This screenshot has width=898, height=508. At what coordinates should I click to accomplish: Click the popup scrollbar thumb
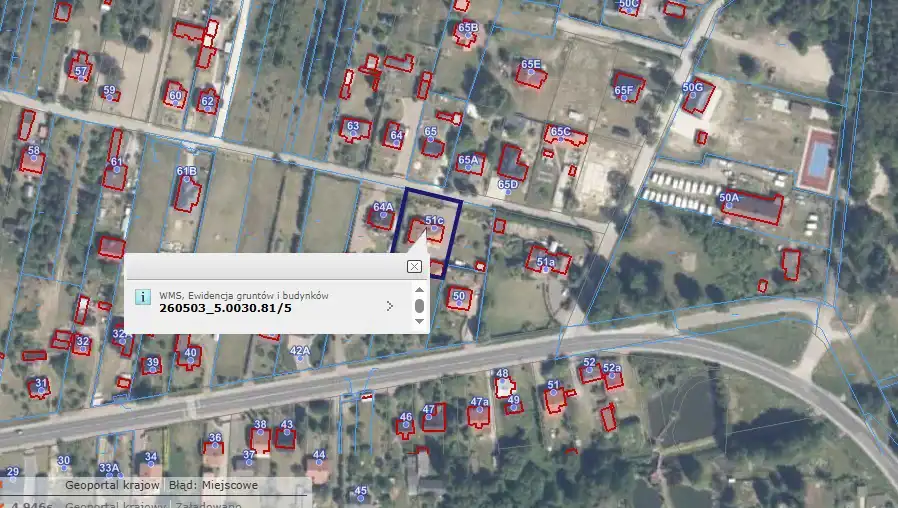(x=420, y=305)
